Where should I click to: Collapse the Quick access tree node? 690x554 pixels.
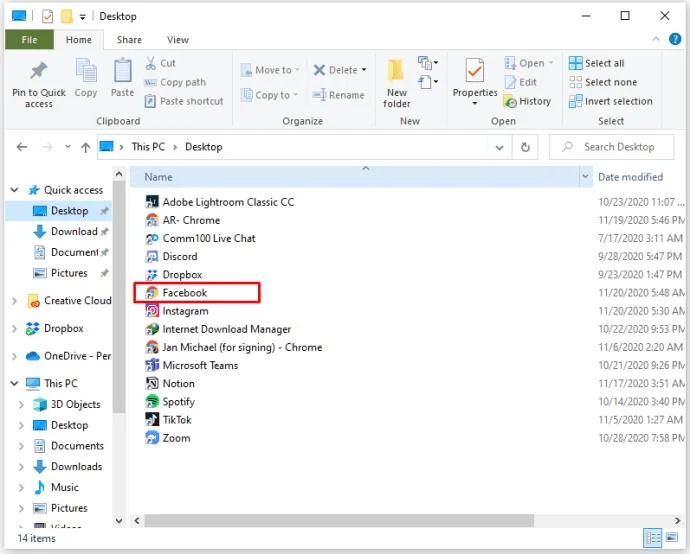pyautogui.click(x=14, y=190)
